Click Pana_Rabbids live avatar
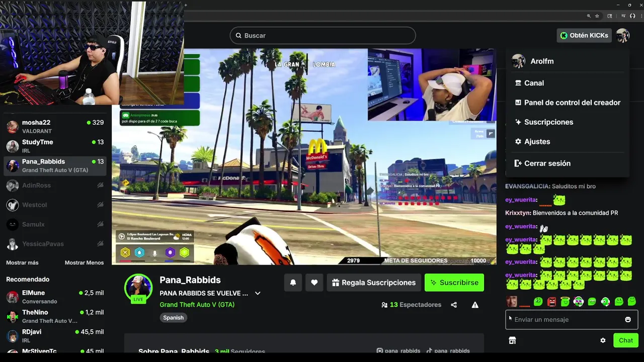 click(x=138, y=288)
